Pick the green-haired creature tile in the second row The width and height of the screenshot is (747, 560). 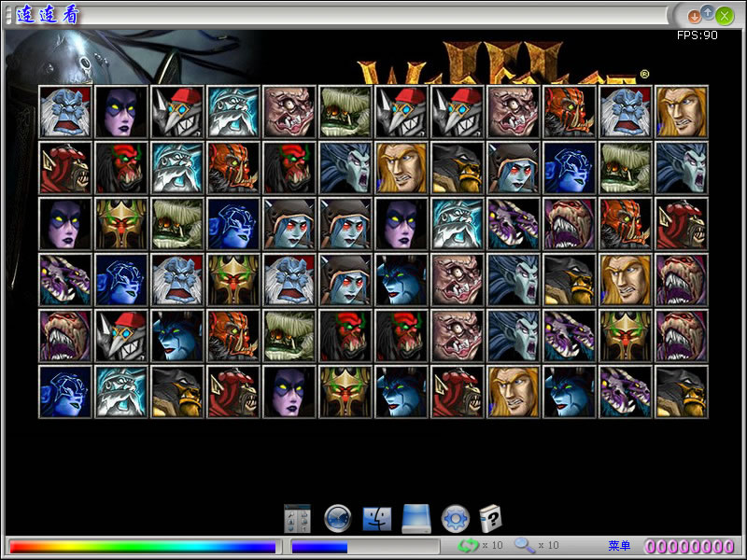tap(626, 168)
